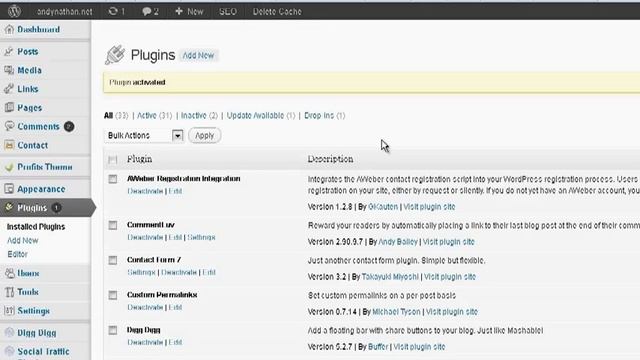Image resolution: width=640 pixels, height=360 pixels.
Task: Click the Users icon in the sidebar
Action: (9, 273)
